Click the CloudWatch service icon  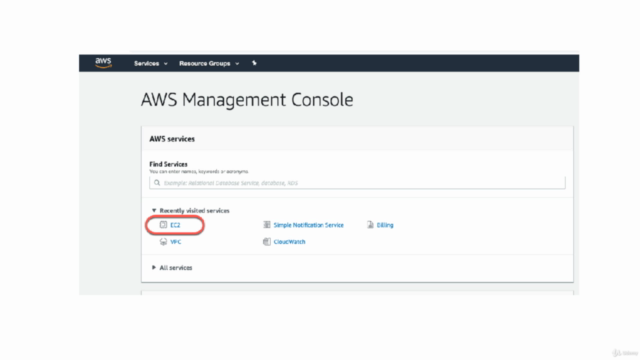[267, 242]
